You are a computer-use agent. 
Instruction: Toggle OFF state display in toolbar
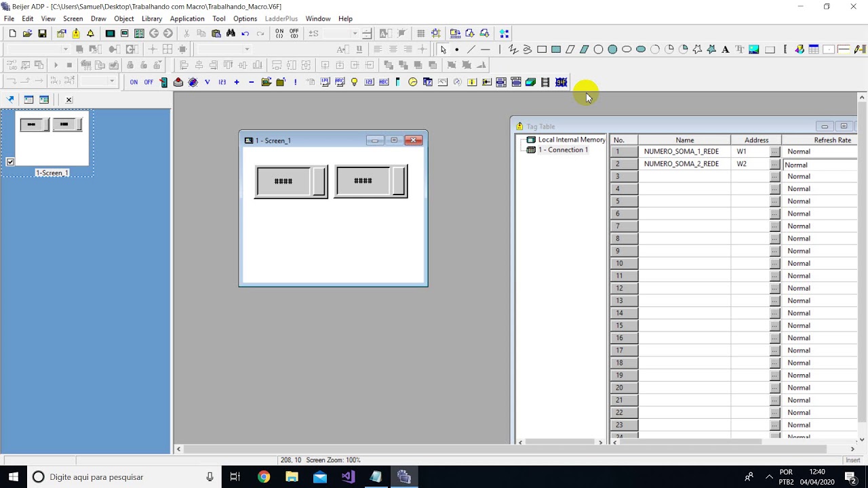pyautogui.click(x=294, y=33)
